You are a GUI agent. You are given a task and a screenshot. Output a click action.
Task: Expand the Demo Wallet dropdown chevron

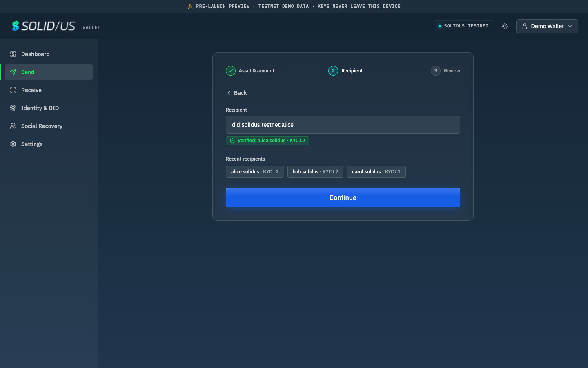pyautogui.click(x=570, y=26)
